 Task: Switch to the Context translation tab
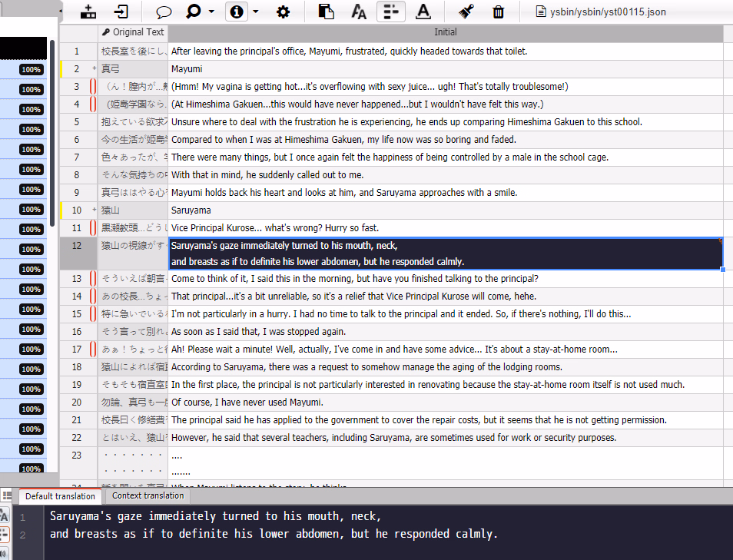pos(148,496)
